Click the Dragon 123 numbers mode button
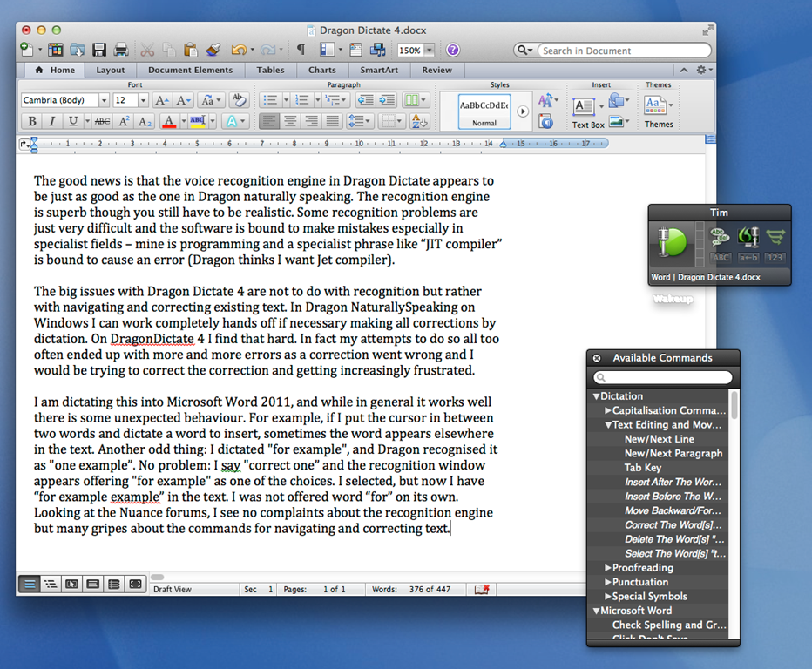Screen dimensions: 812x669 click(x=775, y=257)
